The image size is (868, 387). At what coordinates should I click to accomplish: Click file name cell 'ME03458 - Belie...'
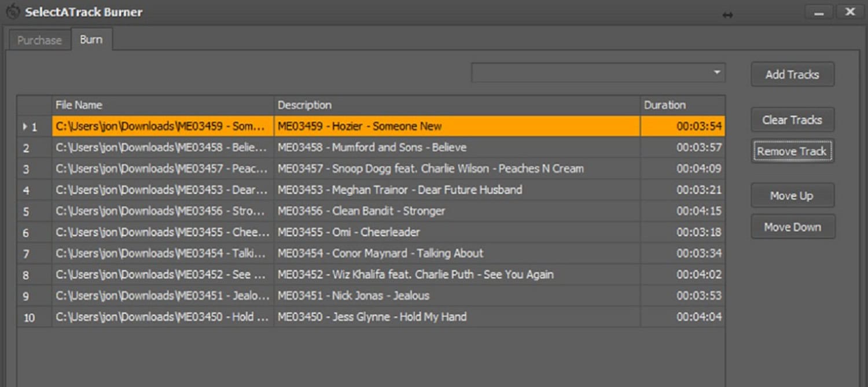163,148
